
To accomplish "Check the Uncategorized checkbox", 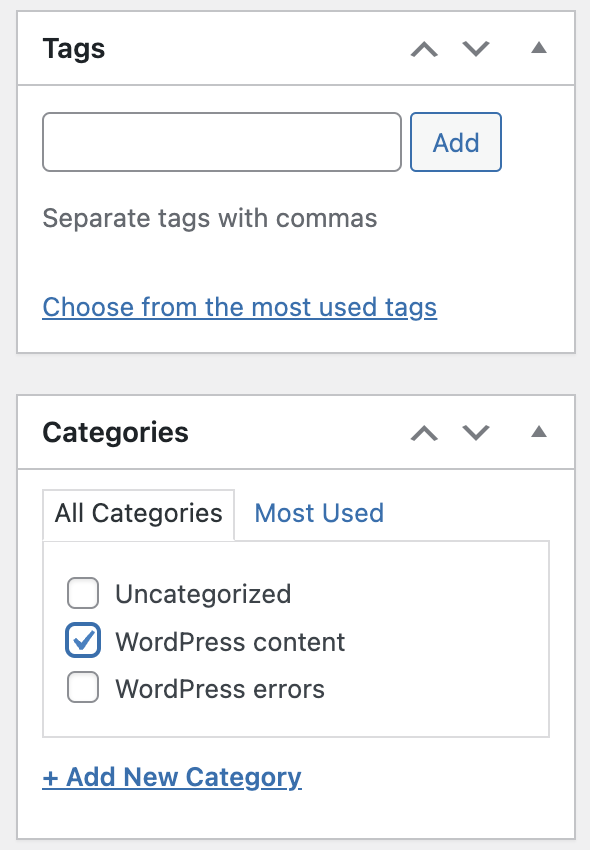I will pos(83,593).
